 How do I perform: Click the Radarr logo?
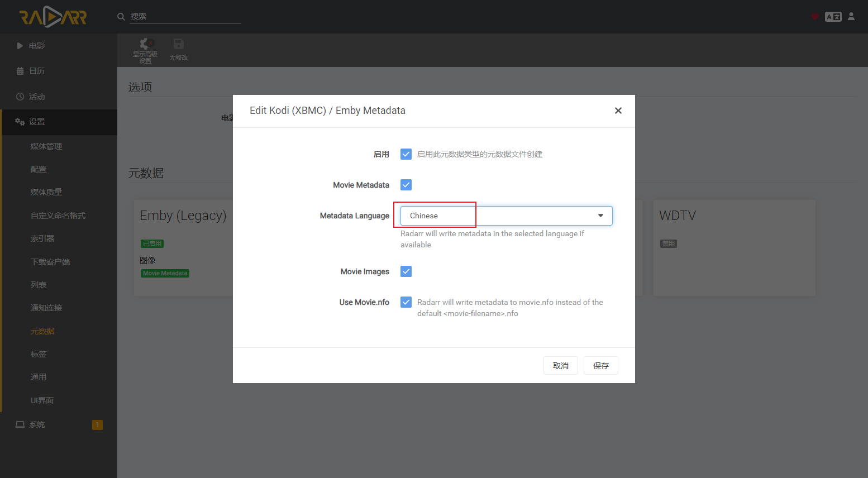coord(53,17)
